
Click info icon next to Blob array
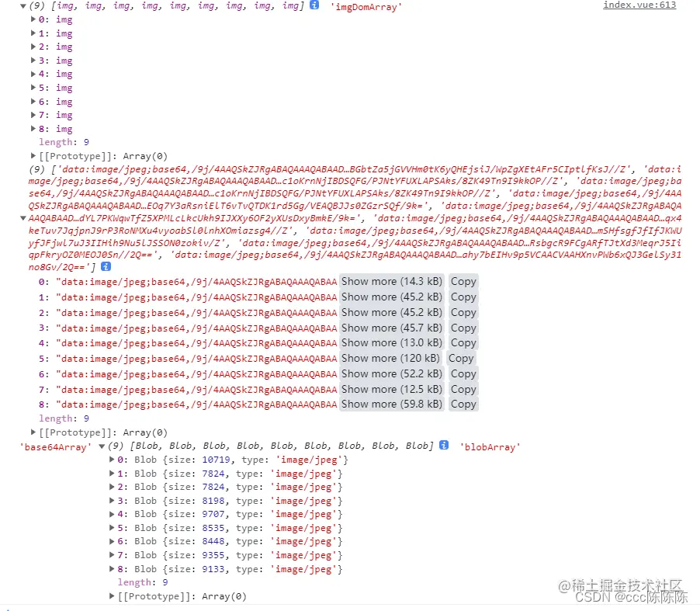pos(444,445)
